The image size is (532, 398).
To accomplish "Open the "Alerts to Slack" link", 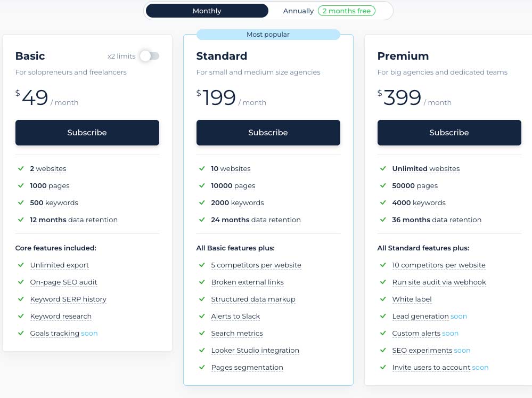I will coord(235,316).
